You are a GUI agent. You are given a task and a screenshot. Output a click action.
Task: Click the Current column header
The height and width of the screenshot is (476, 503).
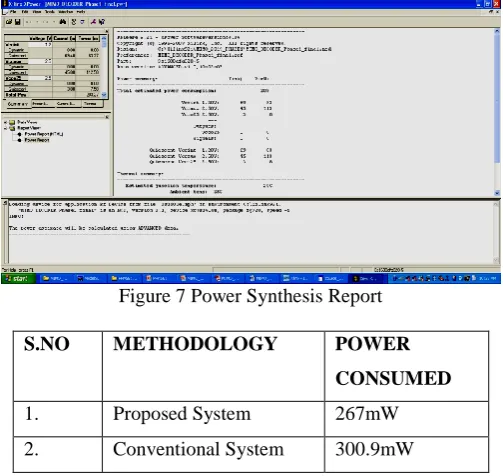[x=64, y=39]
